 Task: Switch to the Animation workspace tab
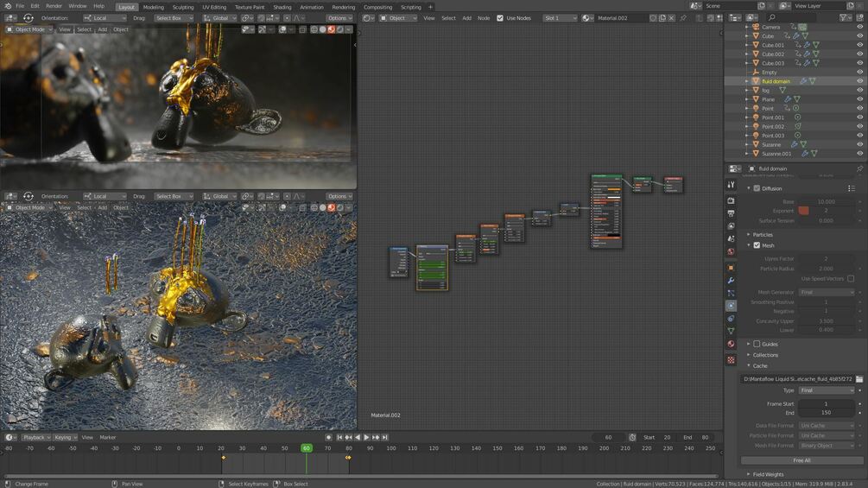point(312,7)
